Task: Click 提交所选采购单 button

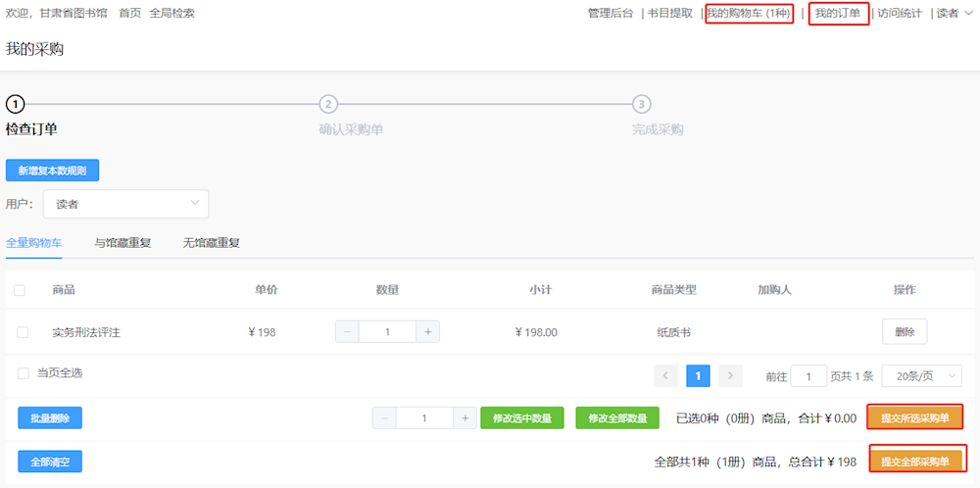Action: coord(915,417)
